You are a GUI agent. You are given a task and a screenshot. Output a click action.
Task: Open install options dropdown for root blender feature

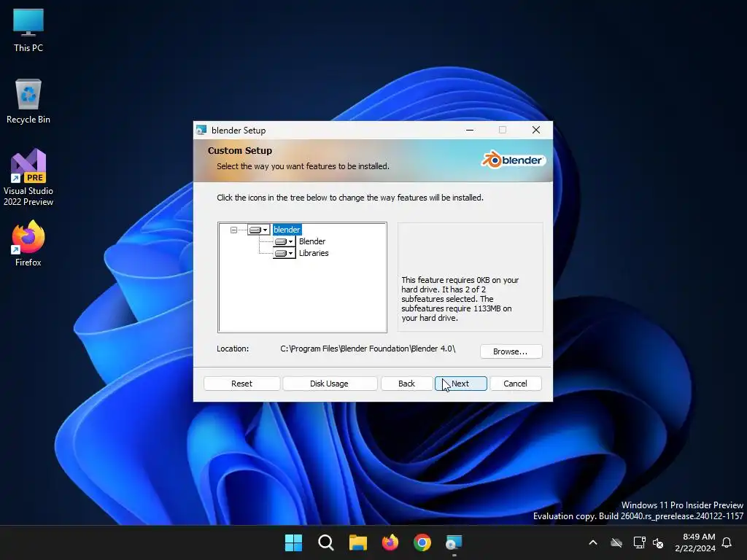point(259,230)
